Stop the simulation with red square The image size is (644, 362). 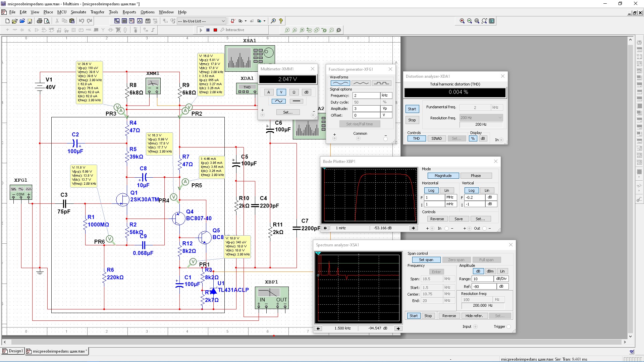215,30
